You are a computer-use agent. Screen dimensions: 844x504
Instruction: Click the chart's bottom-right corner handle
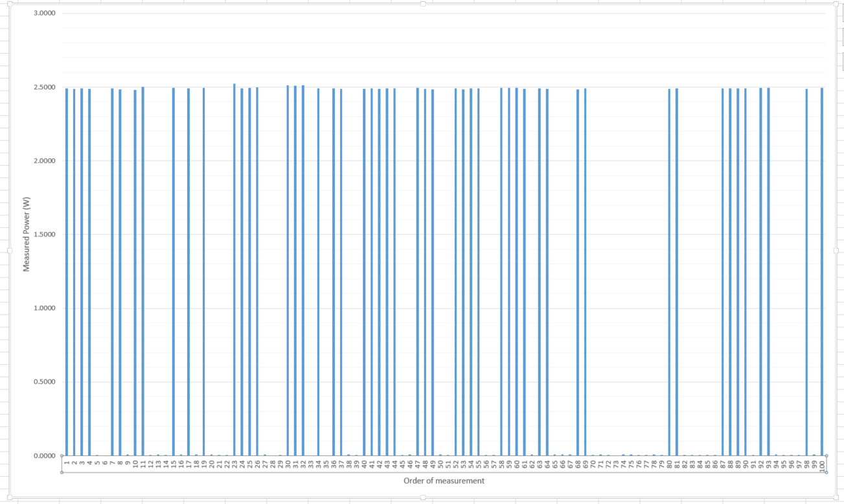coord(836,497)
